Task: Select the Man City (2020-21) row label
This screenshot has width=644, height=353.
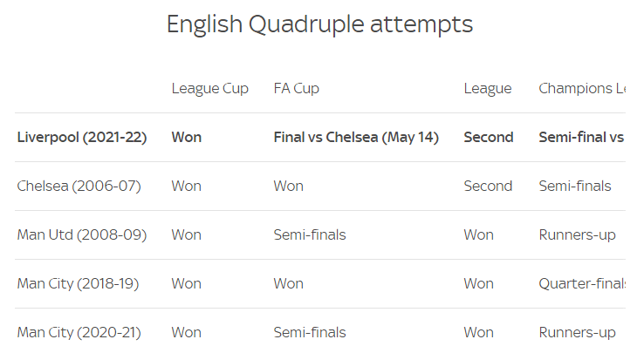Action: coord(79,332)
